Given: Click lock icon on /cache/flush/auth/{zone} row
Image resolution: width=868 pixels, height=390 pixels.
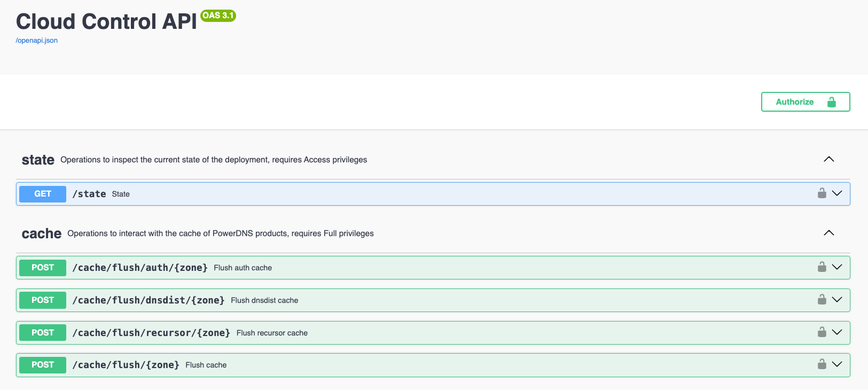Looking at the screenshot, I should [x=822, y=267].
